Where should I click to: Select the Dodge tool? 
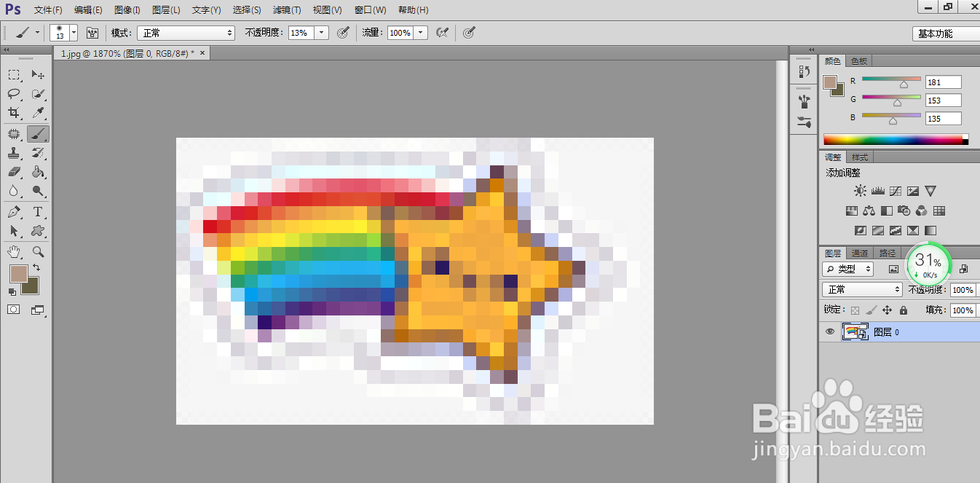38,191
